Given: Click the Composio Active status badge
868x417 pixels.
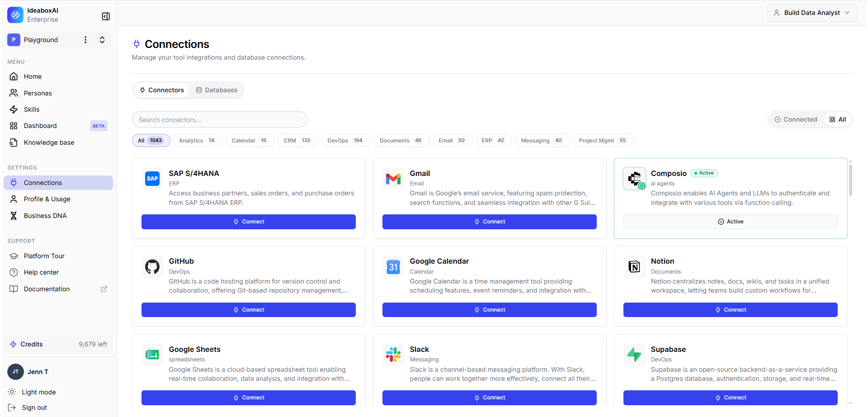Looking at the screenshot, I should click(704, 173).
